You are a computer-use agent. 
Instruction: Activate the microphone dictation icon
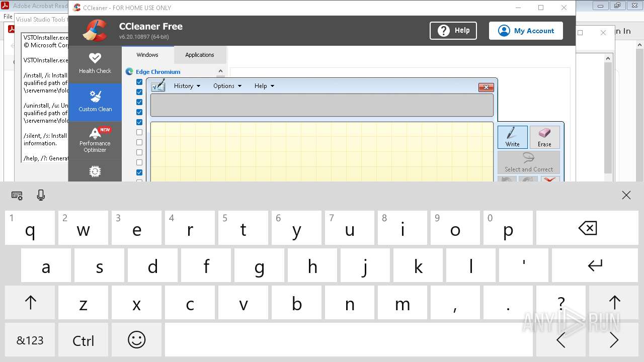41,195
